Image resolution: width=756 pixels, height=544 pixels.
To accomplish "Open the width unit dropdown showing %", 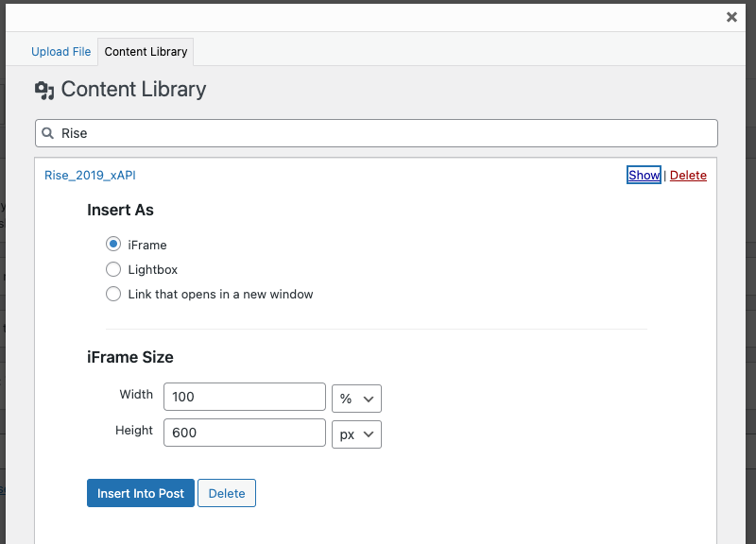I will 356,398.
